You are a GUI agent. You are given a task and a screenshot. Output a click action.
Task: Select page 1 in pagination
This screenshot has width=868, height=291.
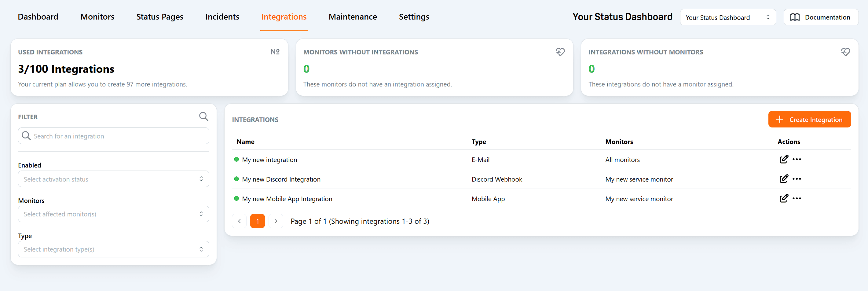(258, 221)
